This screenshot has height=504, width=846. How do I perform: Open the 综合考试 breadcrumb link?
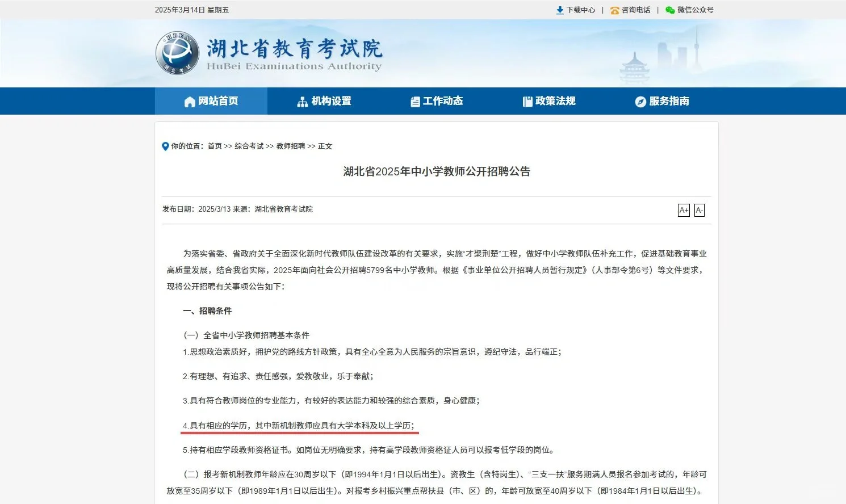(x=249, y=146)
